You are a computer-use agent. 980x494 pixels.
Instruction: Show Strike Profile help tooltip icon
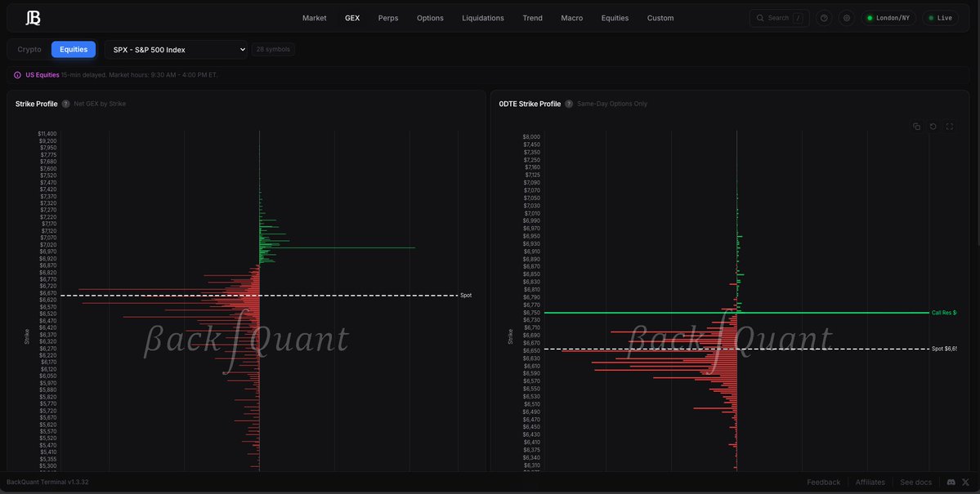(65, 104)
